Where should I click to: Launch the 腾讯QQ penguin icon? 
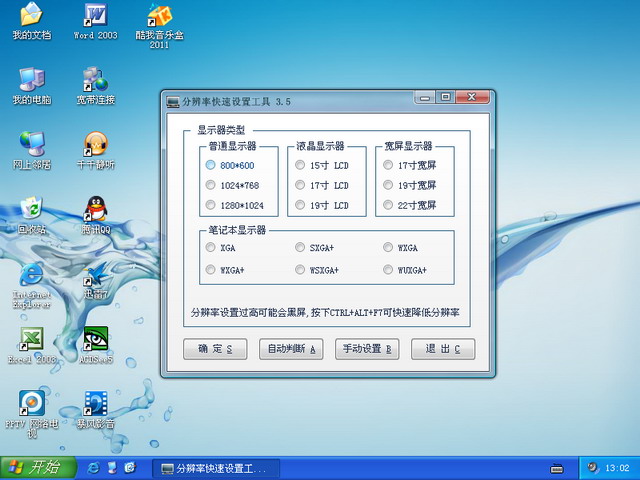[96, 216]
